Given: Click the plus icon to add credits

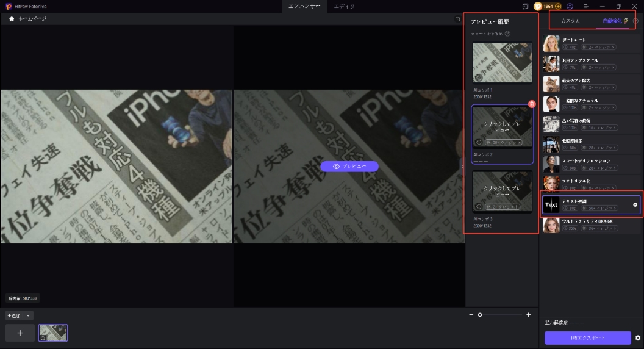Looking at the screenshot, I should click(x=558, y=6).
